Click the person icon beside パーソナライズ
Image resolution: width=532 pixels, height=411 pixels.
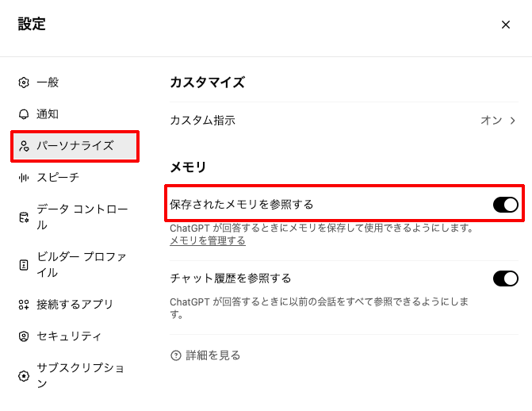pyautogui.click(x=24, y=146)
